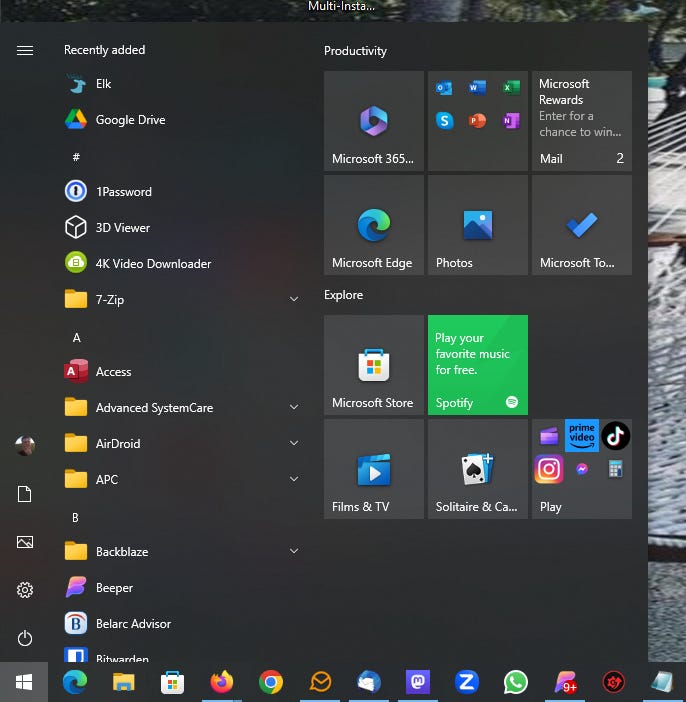Launch Beeper from the app list
The image size is (686, 702).
(181, 587)
